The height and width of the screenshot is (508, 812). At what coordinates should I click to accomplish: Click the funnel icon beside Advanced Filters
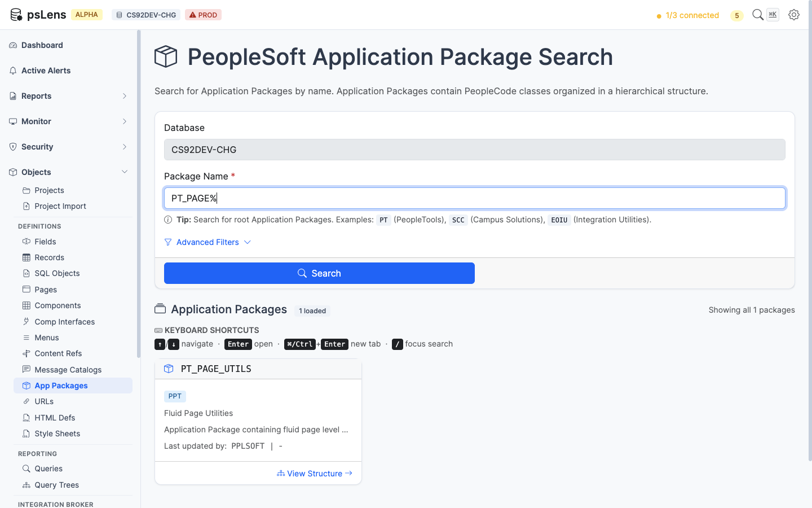[168, 242]
